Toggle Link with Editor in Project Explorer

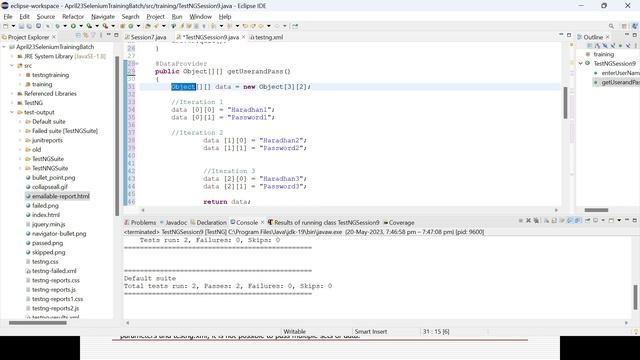pos(86,36)
